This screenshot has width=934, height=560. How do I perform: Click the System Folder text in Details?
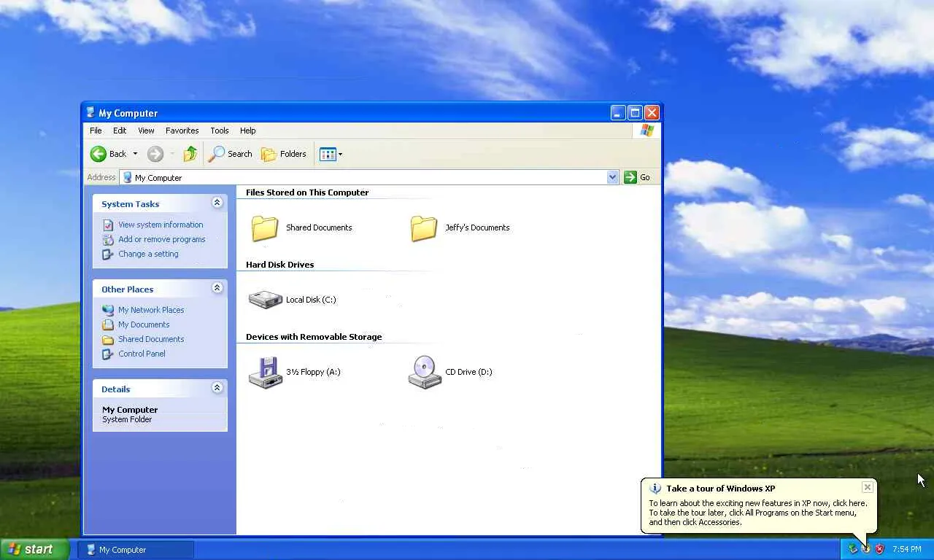point(127,419)
